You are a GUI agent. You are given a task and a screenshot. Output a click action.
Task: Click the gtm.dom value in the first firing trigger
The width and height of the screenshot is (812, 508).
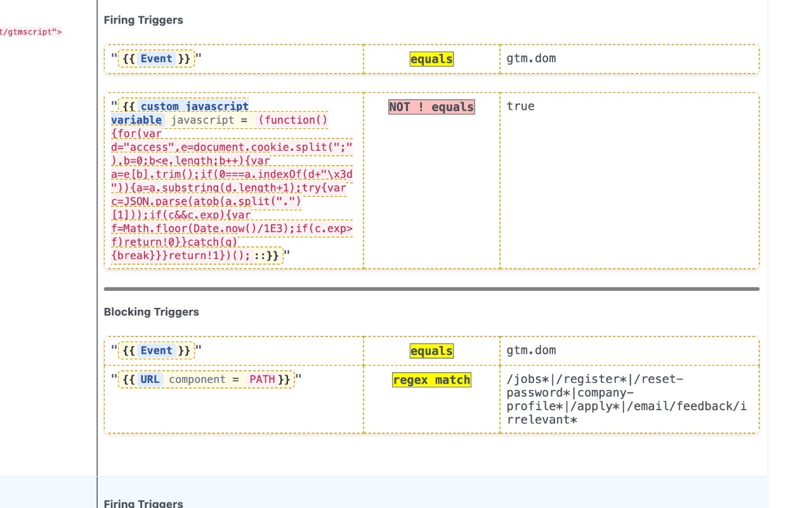pos(532,58)
